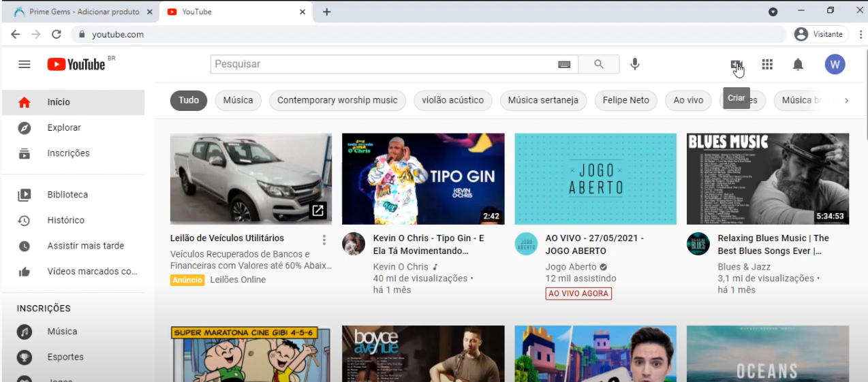The image size is (868, 382).
Task: Open Assistir mais tarde list
Action: (x=73, y=246)
